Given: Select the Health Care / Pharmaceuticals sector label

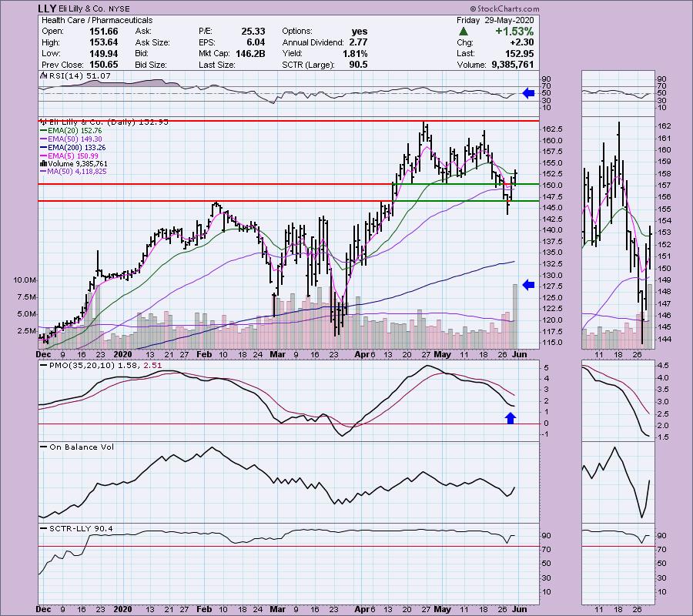Looking at the screenshot, I should (x=97, y=20).
